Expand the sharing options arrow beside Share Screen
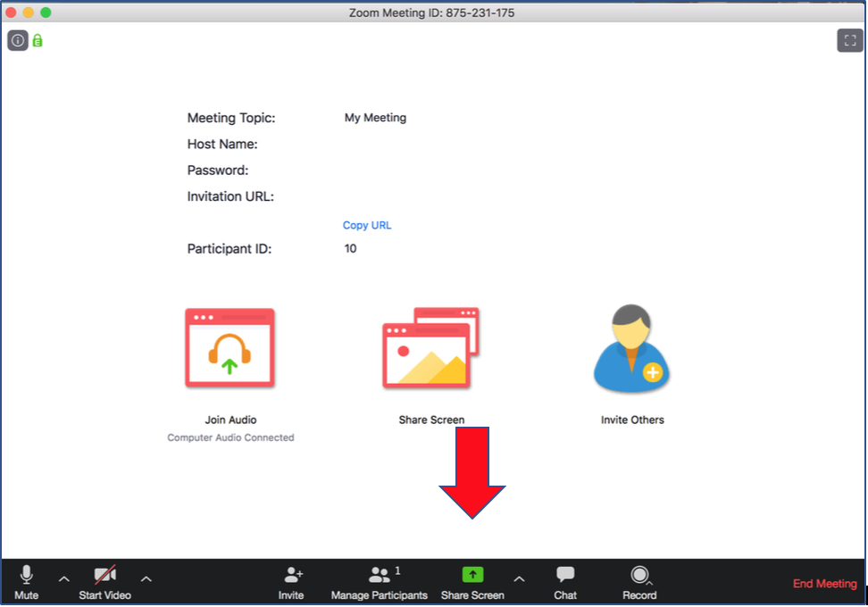Viewport: 868px width, 607px height. coord(519,579)
